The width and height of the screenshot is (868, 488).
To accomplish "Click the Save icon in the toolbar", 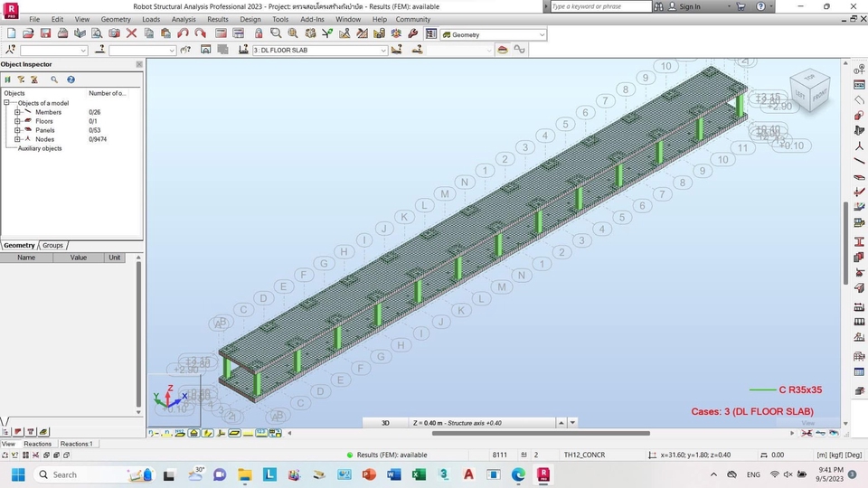I will tap(45, 33).
